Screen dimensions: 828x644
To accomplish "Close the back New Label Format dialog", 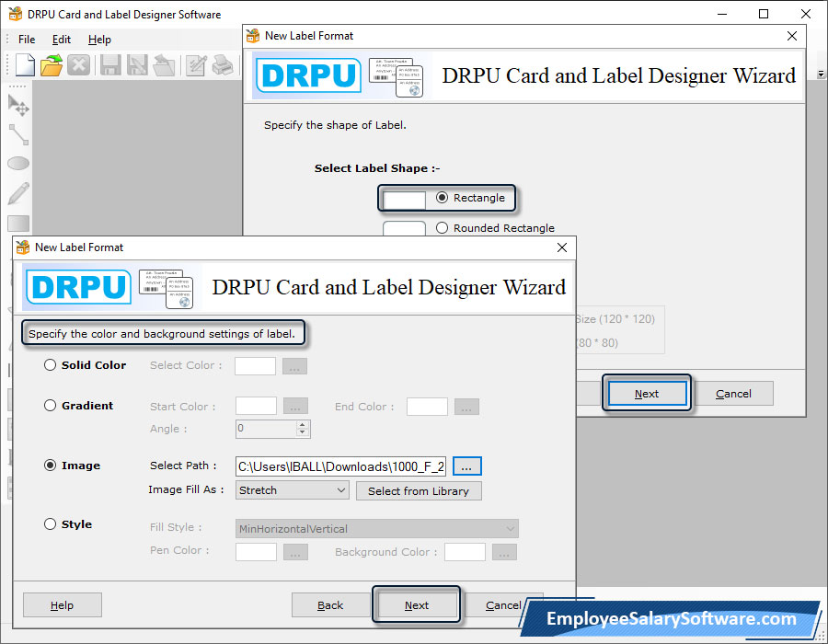I will point(792,36).
